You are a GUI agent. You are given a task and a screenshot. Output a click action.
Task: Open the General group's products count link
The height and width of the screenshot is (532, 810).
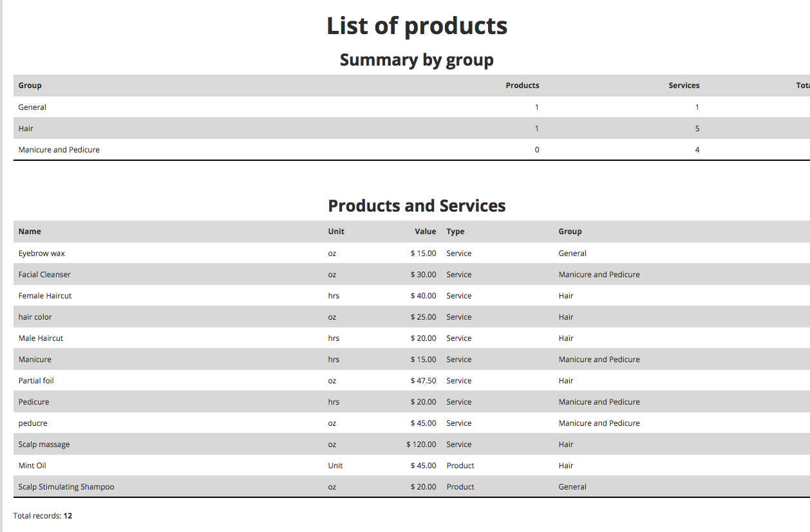click(537, 107)
